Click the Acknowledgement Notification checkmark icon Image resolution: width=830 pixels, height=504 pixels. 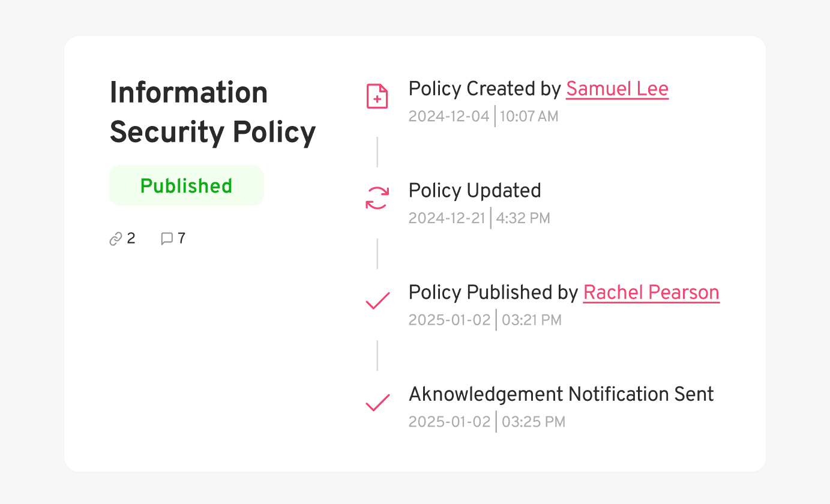(377, 401)
